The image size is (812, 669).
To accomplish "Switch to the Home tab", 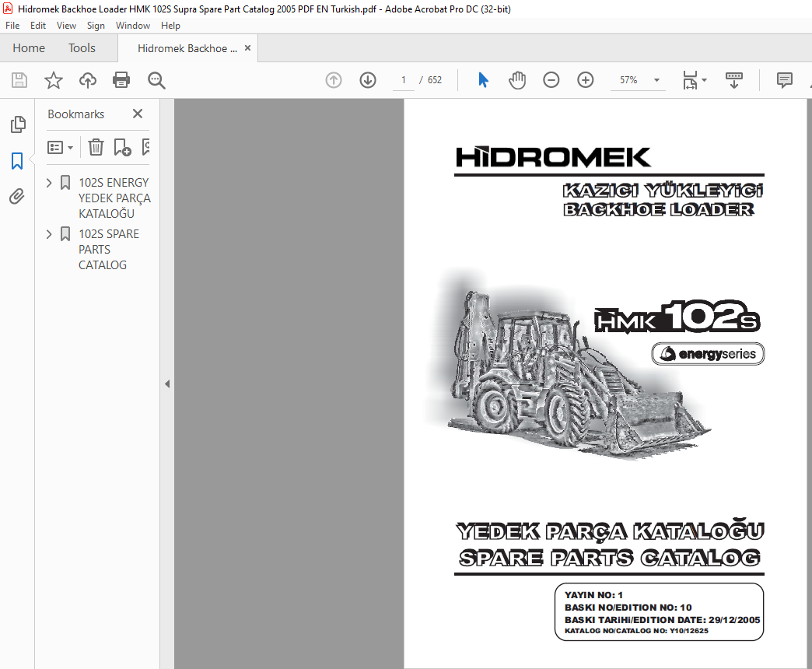I will pyautogui.click(x=29, y=48).
